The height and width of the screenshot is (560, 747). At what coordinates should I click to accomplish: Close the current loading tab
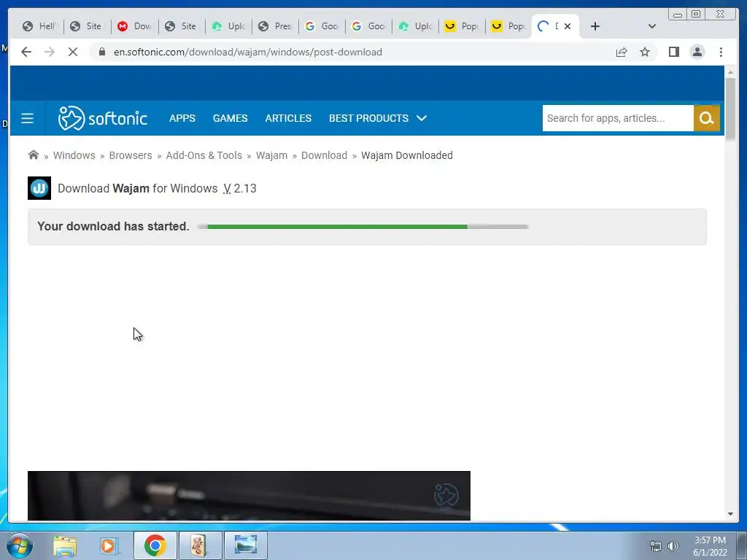pyautogui.click(x=568, y=26)
